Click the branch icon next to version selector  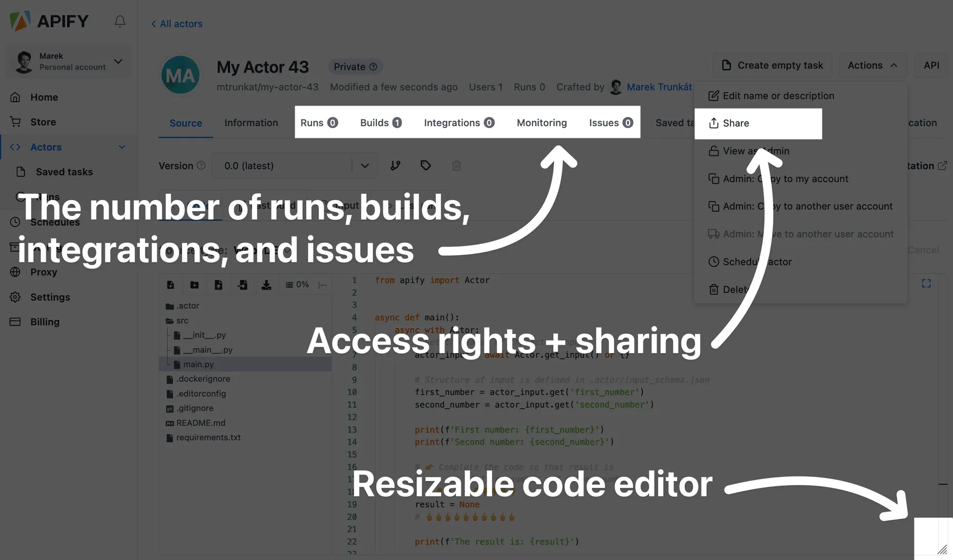[395, 166]
